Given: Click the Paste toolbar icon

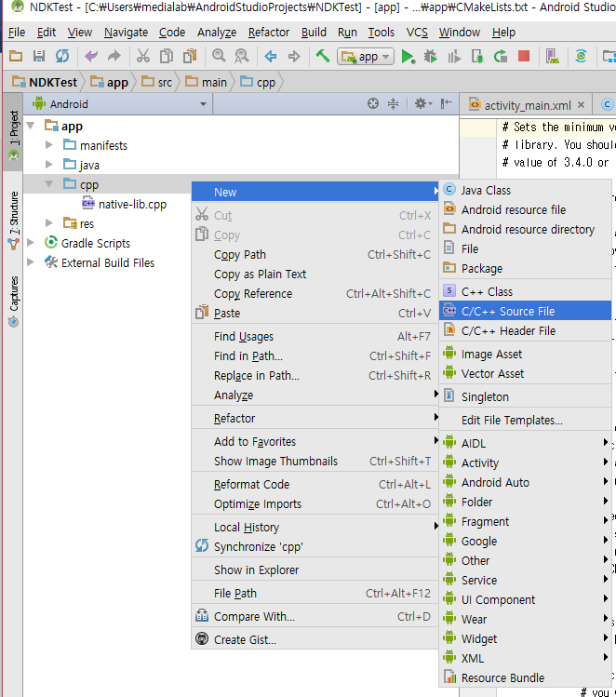Looking at the screenshot, I should point(190,56).
